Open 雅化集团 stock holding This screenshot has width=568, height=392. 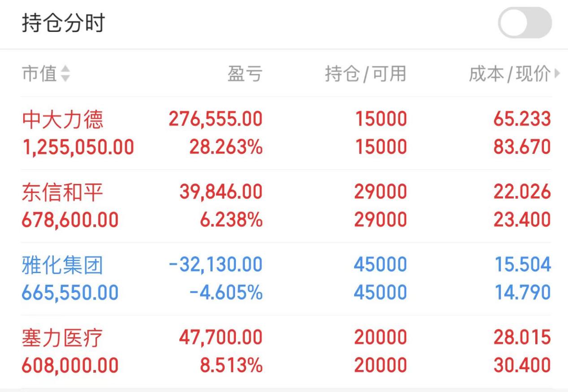[x=63, y=265]
